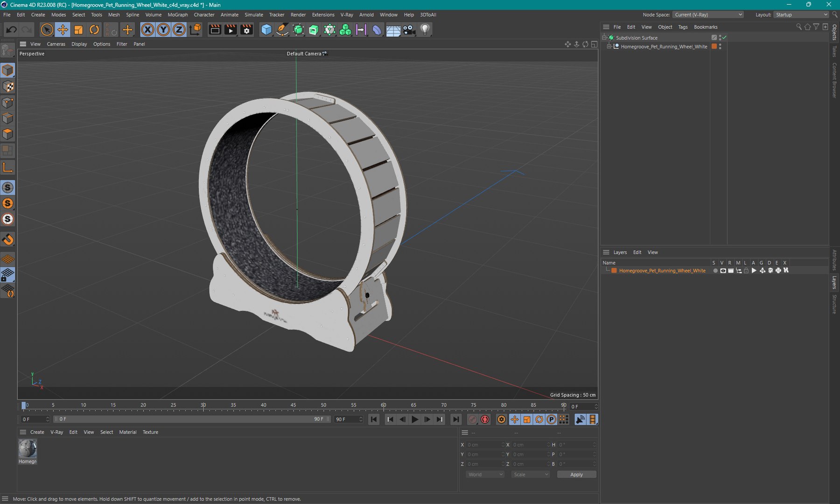Image resolution: width=840 pixels, height=504 pixels.
Task: Expand Homegroove_Pet_Running_Wheel_White object in tree
Action: [609, 47]
